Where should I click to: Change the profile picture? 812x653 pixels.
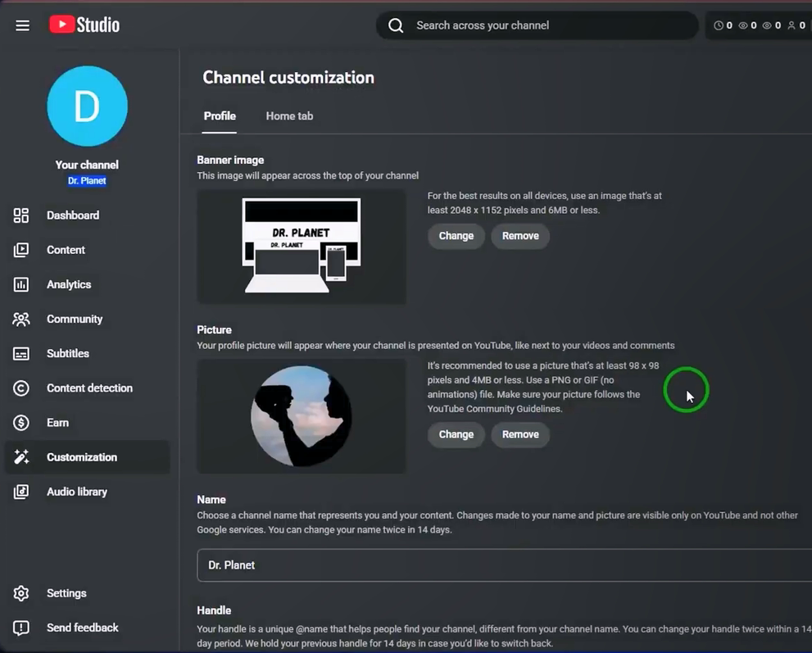[456, 435]
